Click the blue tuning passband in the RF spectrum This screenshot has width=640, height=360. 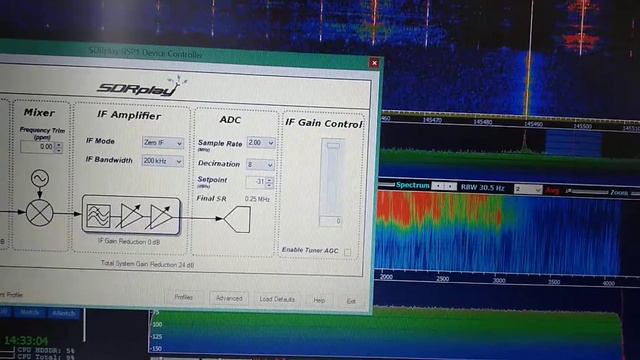click(x=573, y=143)
